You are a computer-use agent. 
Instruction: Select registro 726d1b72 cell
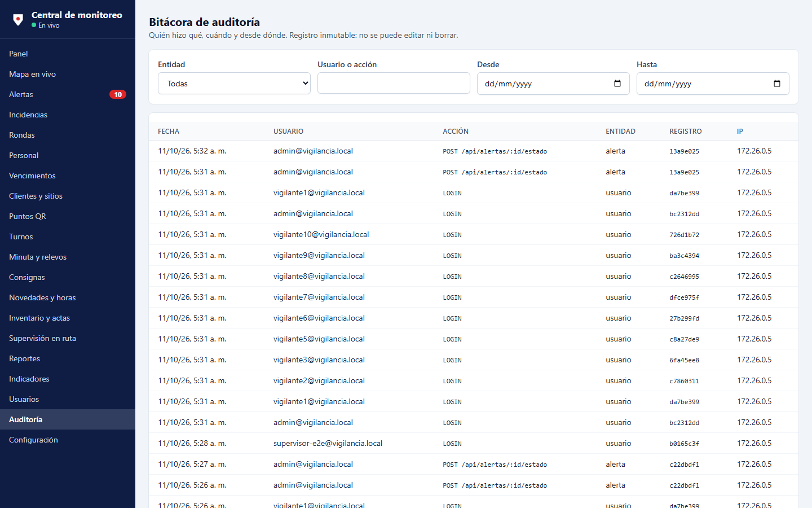(x=684, y=235)
